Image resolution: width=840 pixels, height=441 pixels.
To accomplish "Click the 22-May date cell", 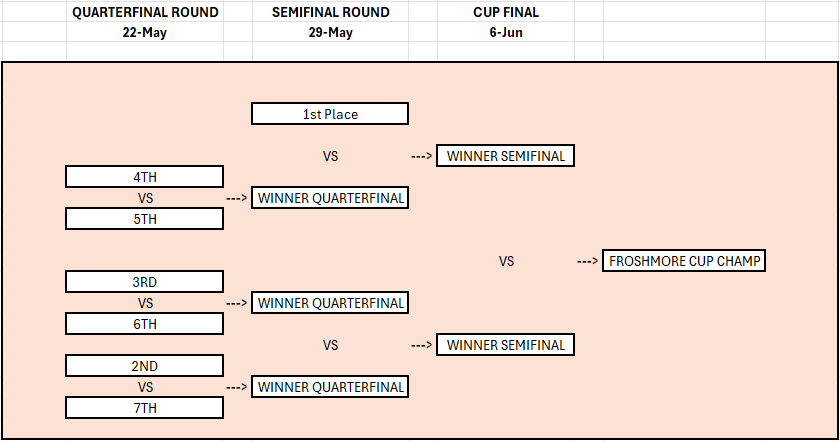I will (144, 32).
